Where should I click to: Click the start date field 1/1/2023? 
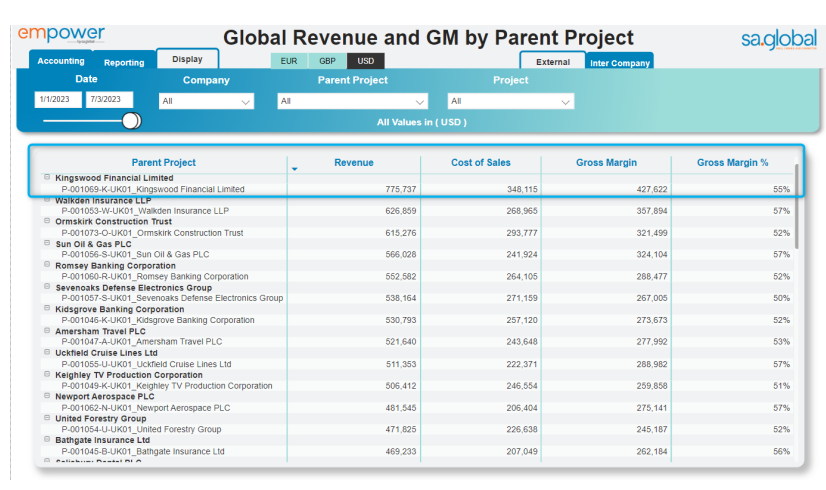pyautogui.click(x=58, y=100)
